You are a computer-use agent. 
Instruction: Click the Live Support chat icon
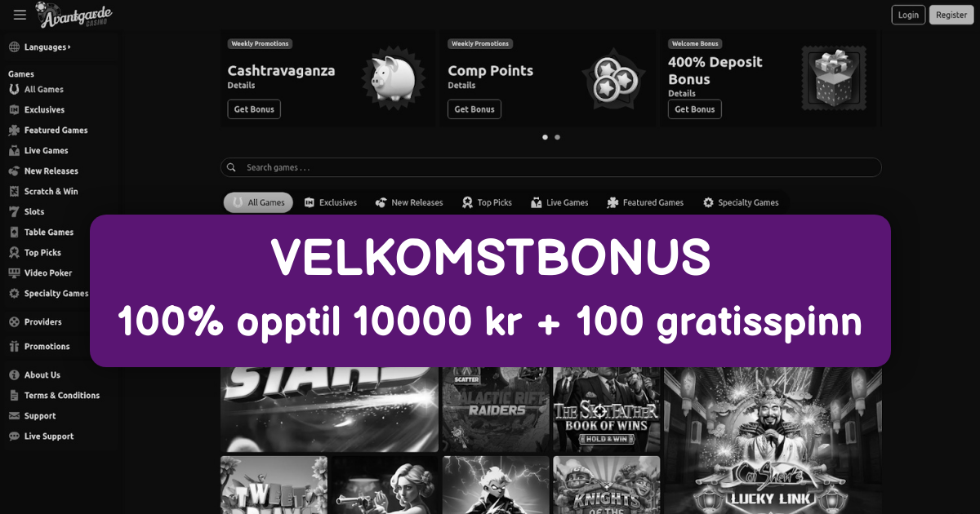pos(14,436)
